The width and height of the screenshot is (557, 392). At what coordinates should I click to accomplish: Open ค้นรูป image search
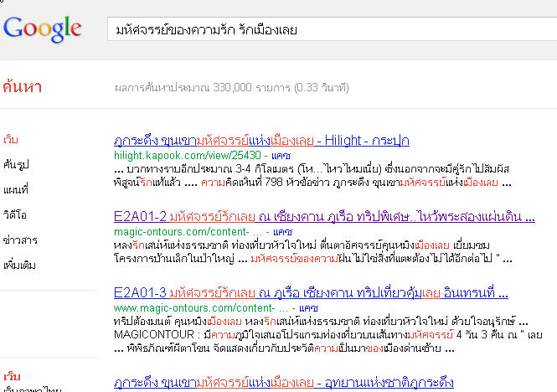click(16, 164)
